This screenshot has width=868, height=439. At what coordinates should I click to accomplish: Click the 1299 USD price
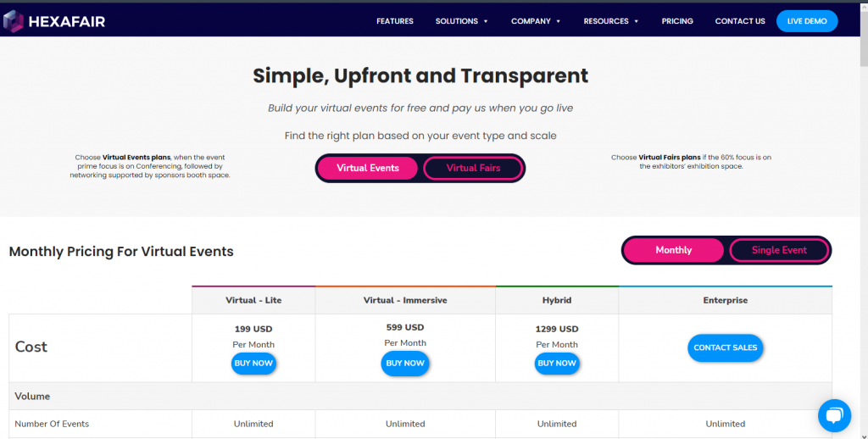click(x=557, y=329)
